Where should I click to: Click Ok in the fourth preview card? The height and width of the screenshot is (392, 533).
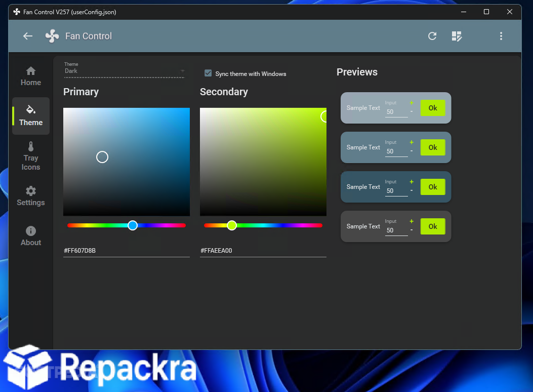coord(433,226)
